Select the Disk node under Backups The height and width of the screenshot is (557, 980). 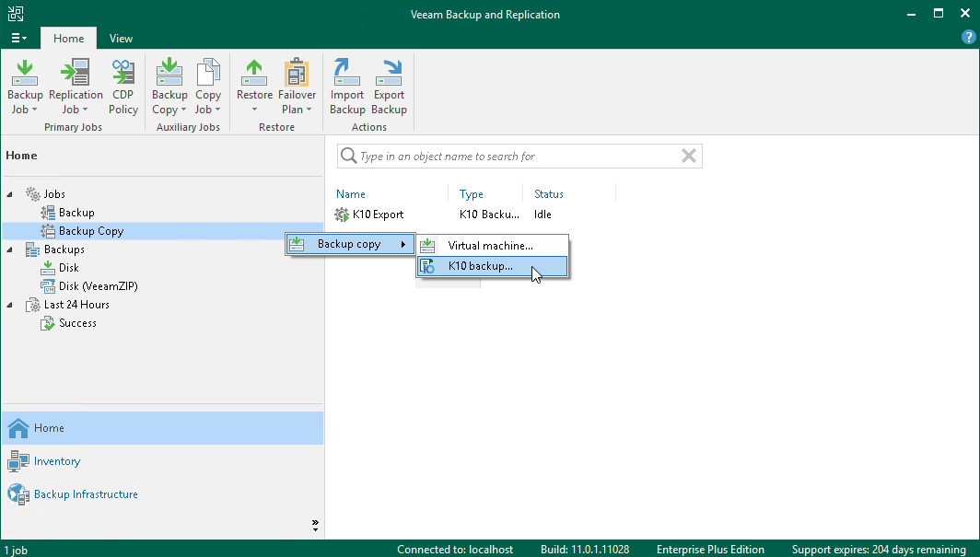(x=69, y=267)
